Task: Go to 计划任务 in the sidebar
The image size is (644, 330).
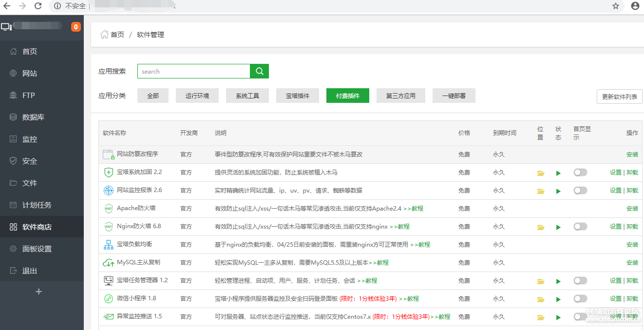Action: click(x=37, y=205)
